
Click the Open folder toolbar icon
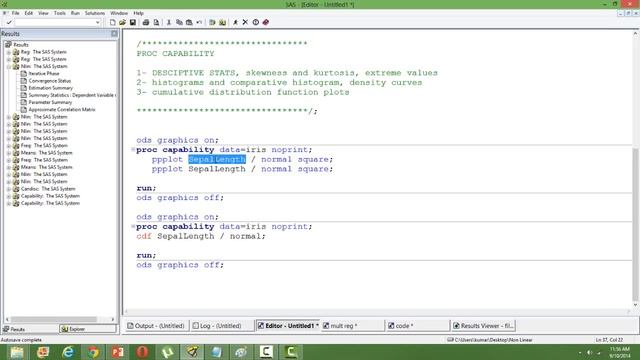click(122, 22)
